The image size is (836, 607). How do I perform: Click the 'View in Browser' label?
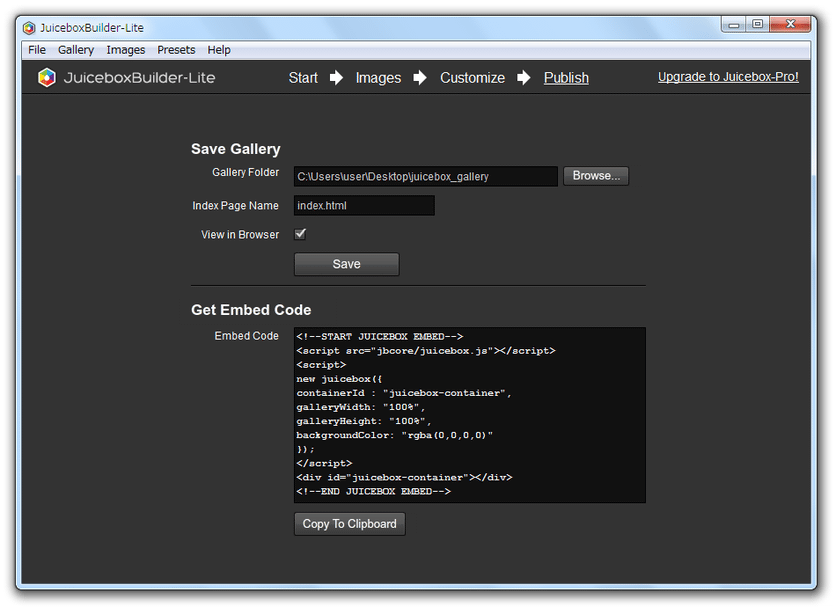pyautogui.click(x=240, y=235)
